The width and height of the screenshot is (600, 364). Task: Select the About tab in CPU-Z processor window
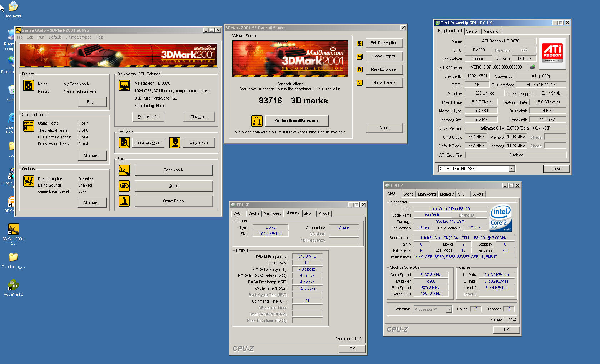[x=478, y=194]
